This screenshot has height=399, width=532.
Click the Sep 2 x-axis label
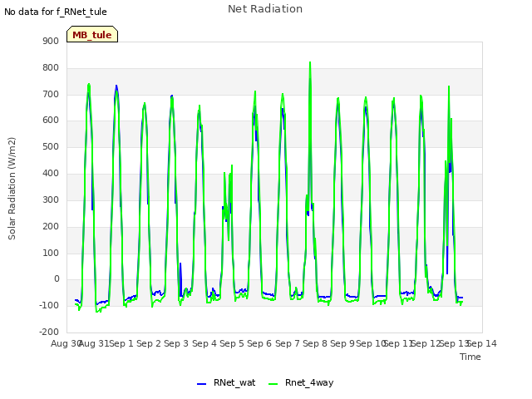click(149, 343)
